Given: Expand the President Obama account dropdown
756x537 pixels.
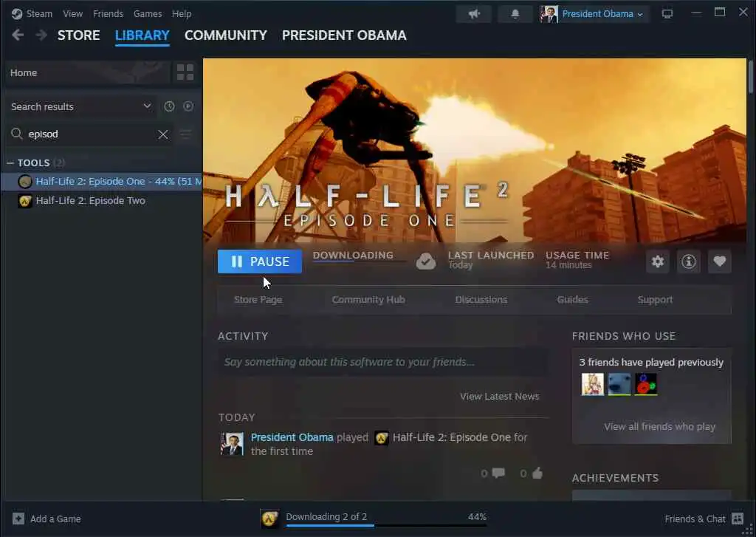Looking at the screenshot, I should [602, 14].
